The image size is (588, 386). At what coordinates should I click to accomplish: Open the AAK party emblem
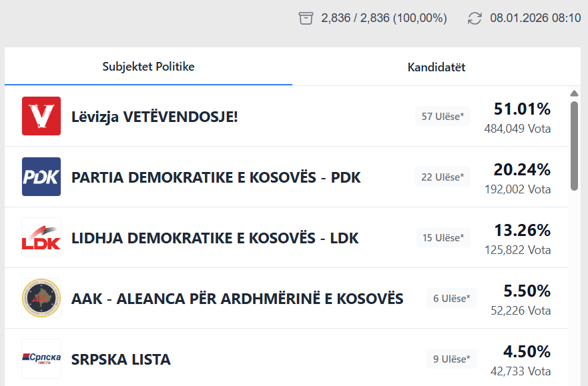coord(41,298)
